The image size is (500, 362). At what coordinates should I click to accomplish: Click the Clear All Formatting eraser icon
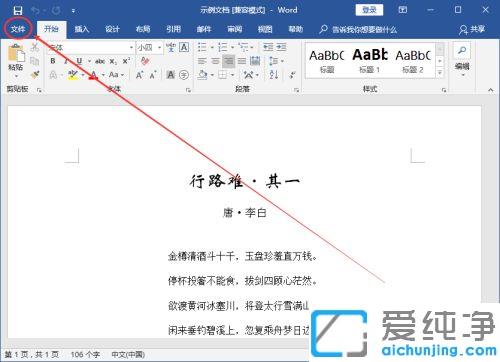click(145, 61)
